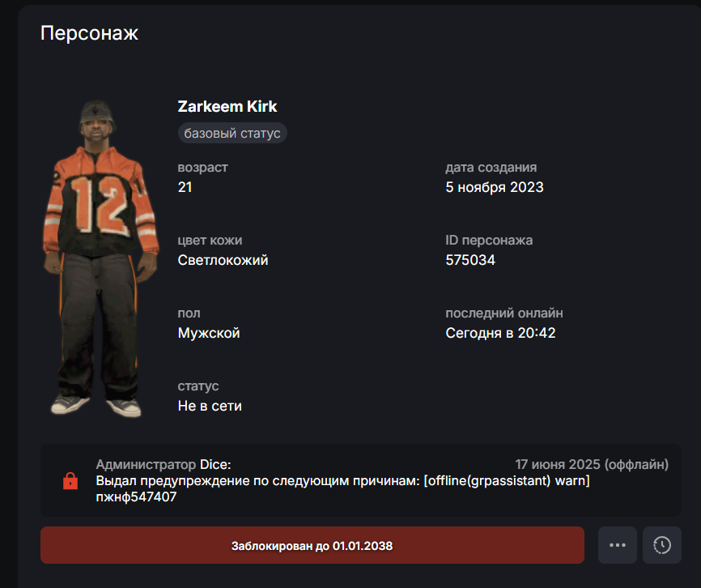
Task: Click the "Заблокирован до 01.01.2038" button
Action: pyautogui.click(x=312, y=545)
